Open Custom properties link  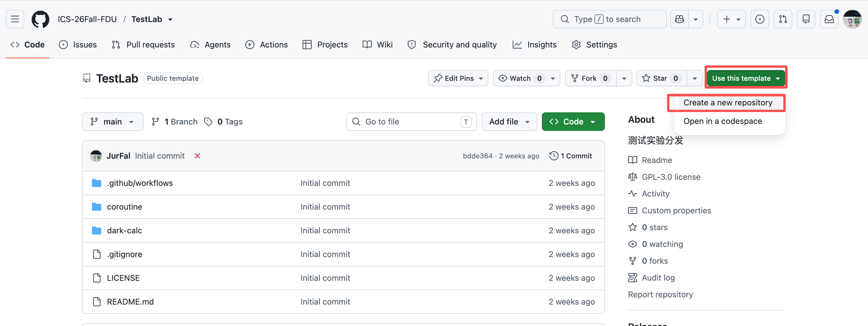click(670, 210)
